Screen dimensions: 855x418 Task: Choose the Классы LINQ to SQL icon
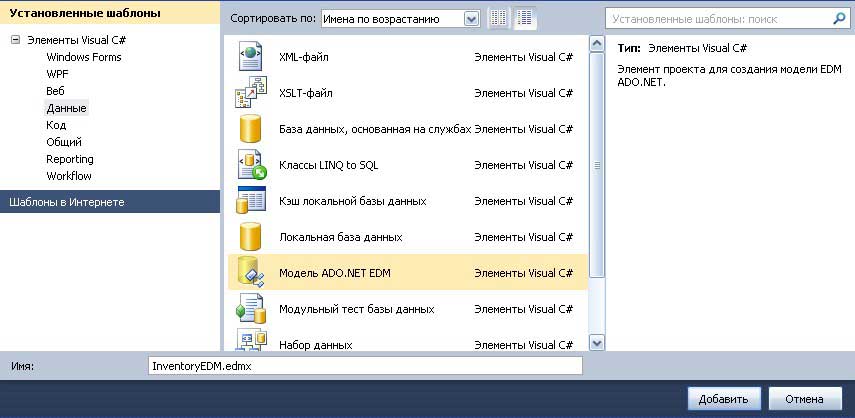[x=249, y=164]
